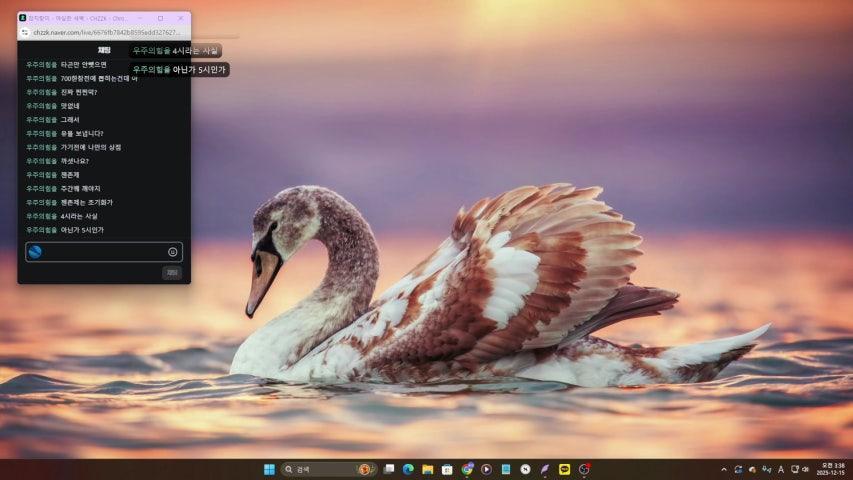Image resolution: width=853 pixels, height=480 pixels.
Task: Switch to Chrome in the taskbar
Action: click(x=467, y=469)
